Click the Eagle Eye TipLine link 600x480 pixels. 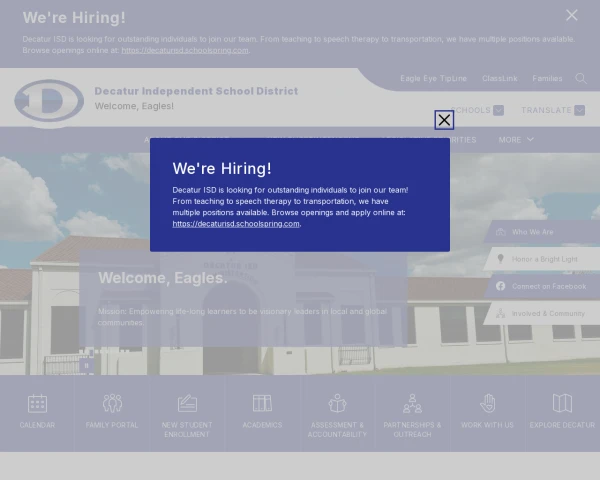point(433,78)
